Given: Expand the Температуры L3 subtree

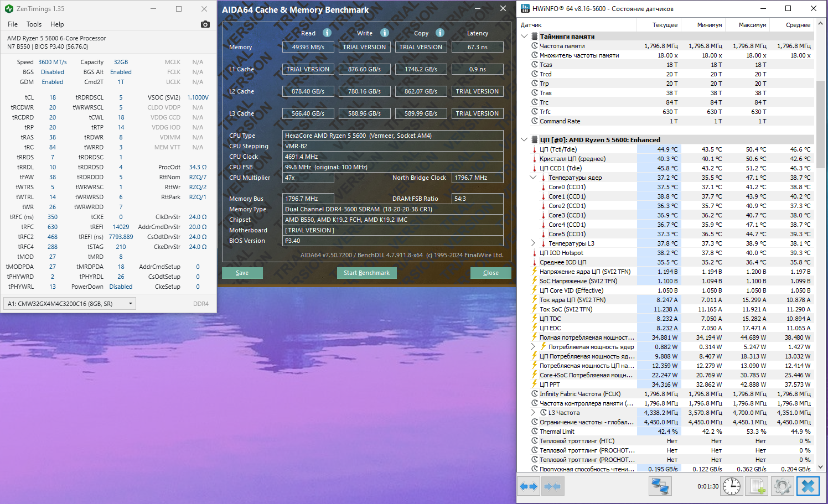Looking at the screenshot, I should (x=533, y=243).
